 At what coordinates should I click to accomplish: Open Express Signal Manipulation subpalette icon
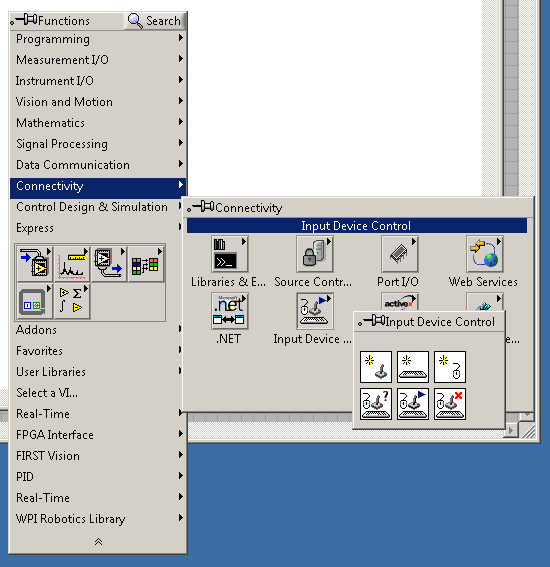tap(146, 264)
